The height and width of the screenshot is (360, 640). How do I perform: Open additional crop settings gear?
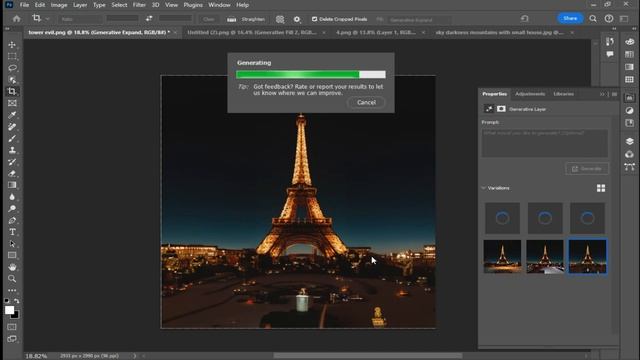pos(297,19)
